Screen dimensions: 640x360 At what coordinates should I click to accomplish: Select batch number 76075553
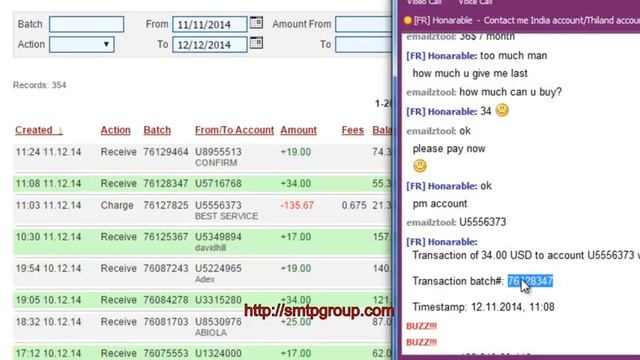click(x=166, y=353)
